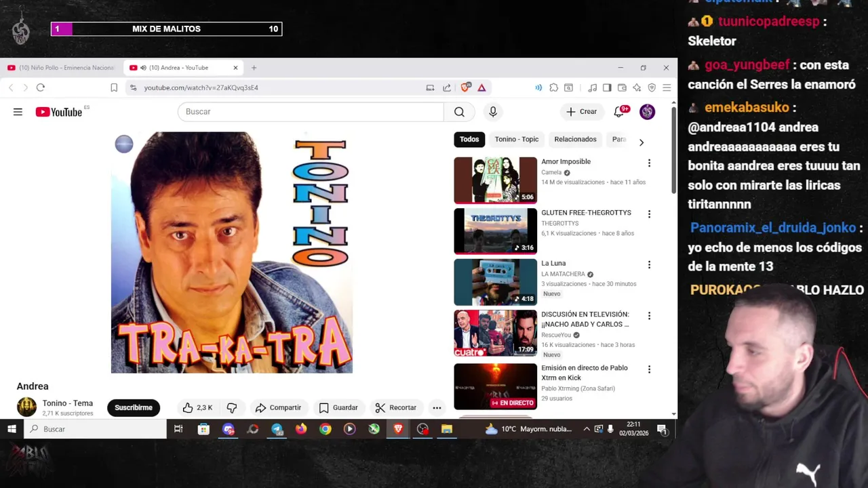
Task: Open the DISCUSIÓN EN TELEVISIÓN thumbnail
Action: click(x=495, y=333)
